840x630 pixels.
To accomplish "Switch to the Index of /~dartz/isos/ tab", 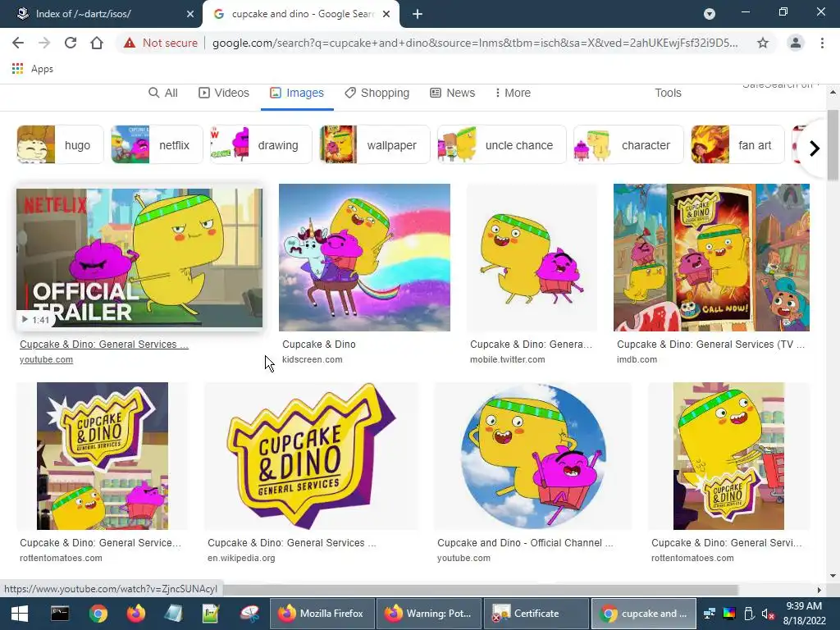I will point(101,14).
